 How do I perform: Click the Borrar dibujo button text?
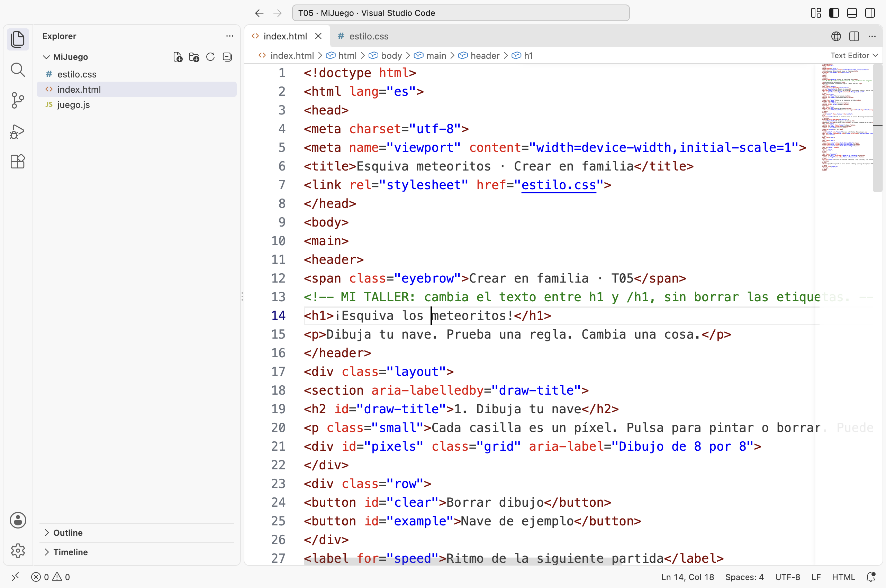pos(495,502)
